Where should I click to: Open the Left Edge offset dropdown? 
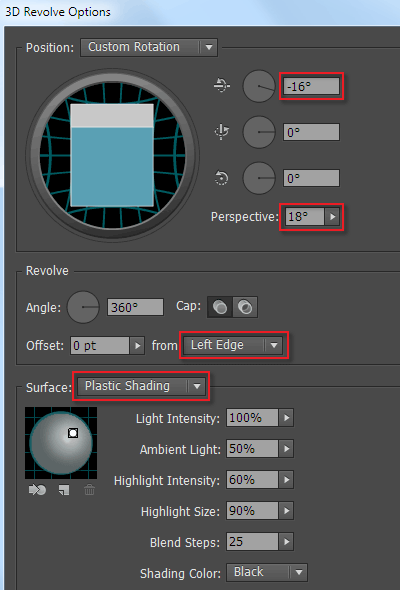pyautogui.click(x=233, y=345)
